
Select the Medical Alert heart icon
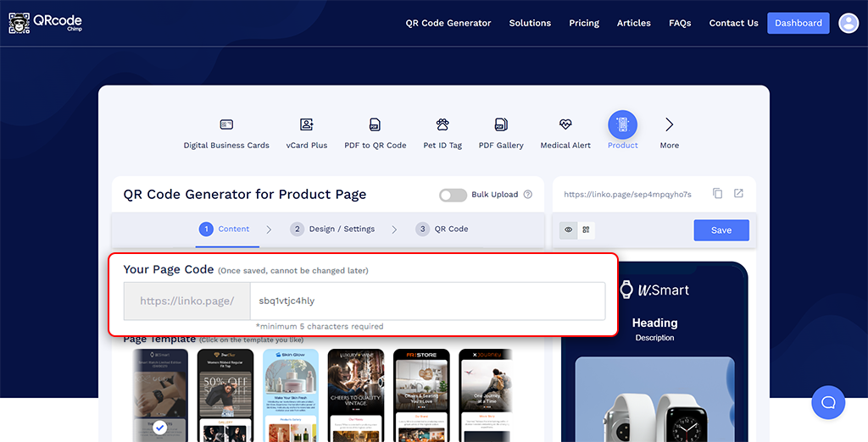coord(565,124)
